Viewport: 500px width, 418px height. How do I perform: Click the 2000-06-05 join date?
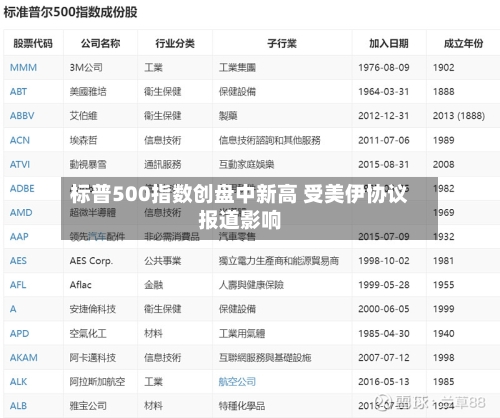coord(384,309)
